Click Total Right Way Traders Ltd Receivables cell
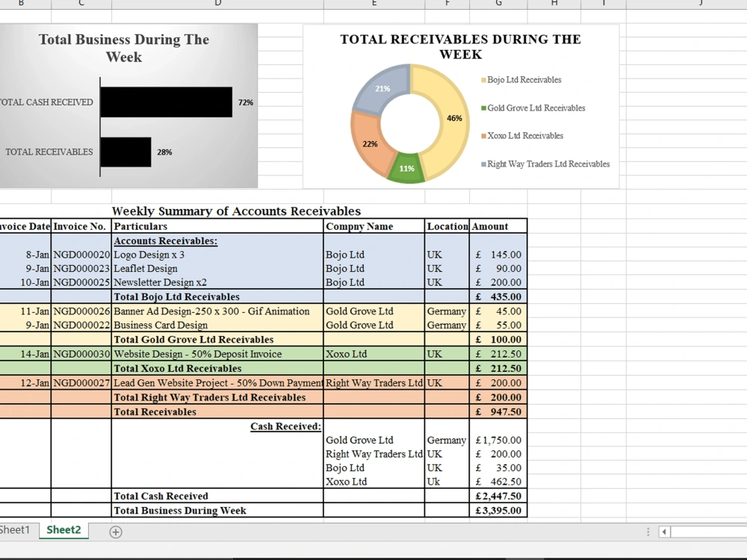747x560 pixels. 217,398
